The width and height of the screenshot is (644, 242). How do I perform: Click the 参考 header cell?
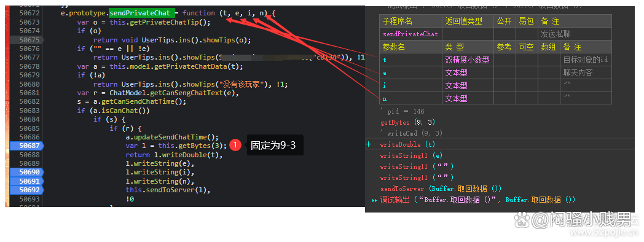tap(505, 47)
